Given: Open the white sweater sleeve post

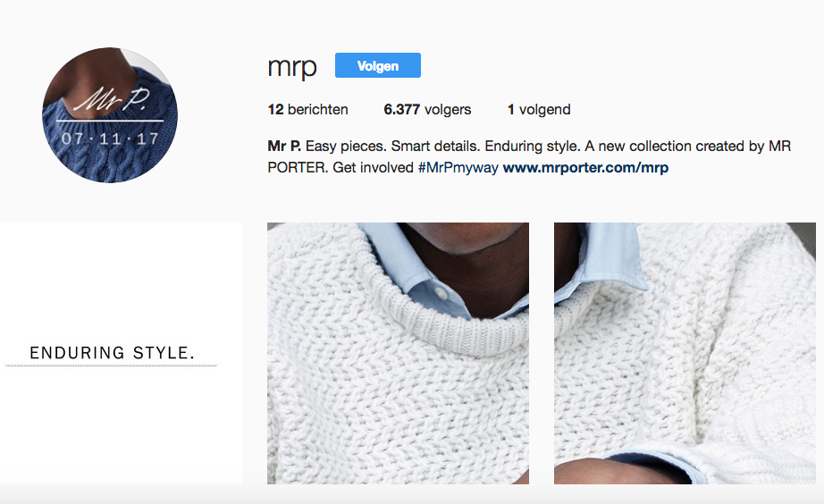Looking at the screenshot, I should [x=685, y=353].
